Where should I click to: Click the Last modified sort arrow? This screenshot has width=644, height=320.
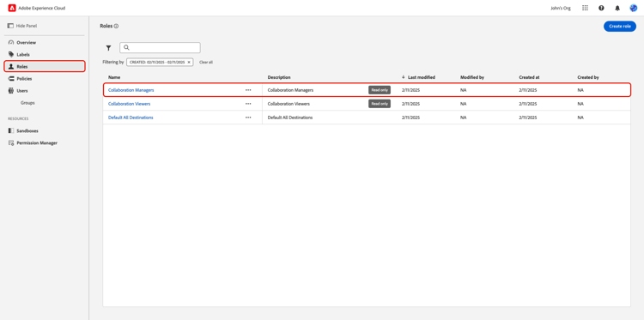point(404,77)
